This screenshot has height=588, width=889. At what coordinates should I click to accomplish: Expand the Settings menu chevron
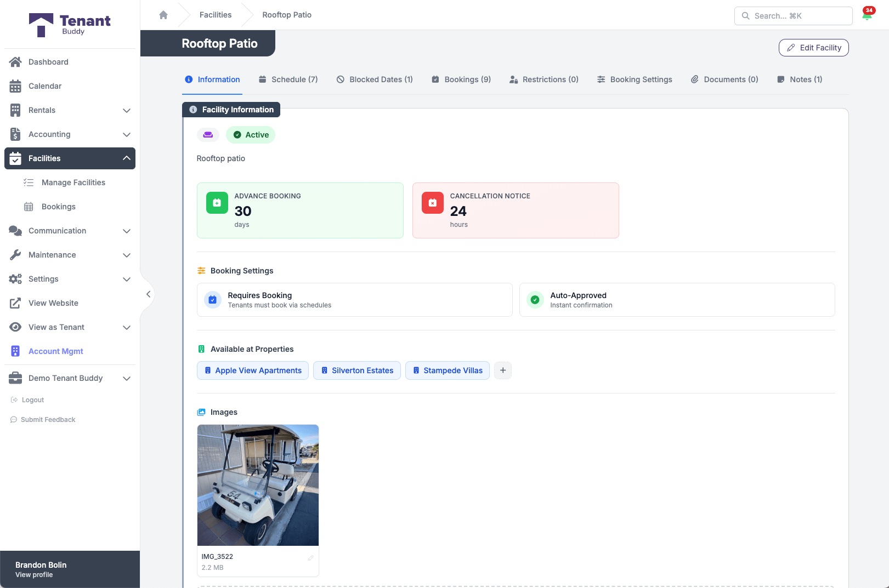click(x=127, y=279)
